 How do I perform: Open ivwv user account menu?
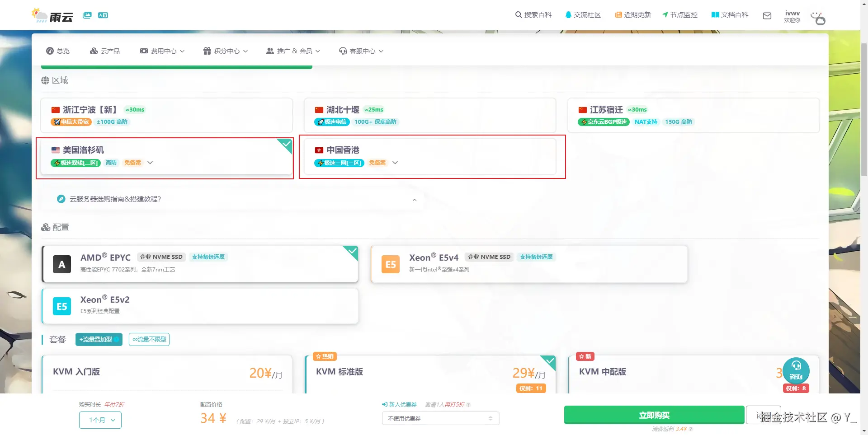point(792,16)
